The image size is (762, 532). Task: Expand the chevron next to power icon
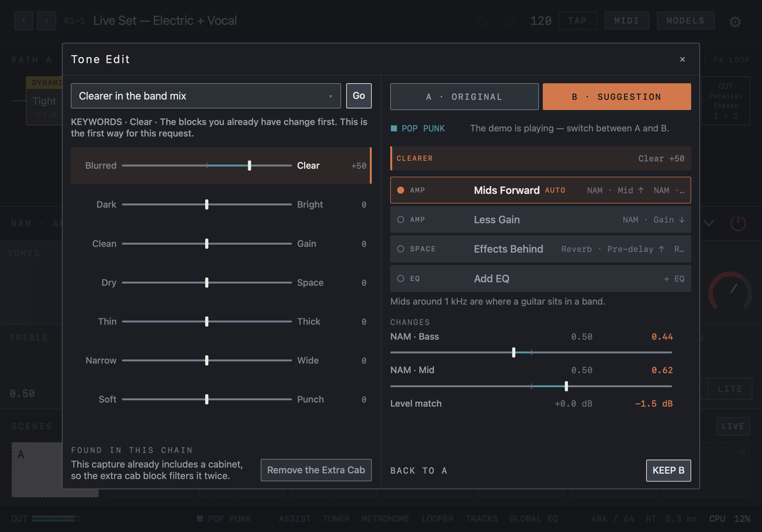[708, 223]
